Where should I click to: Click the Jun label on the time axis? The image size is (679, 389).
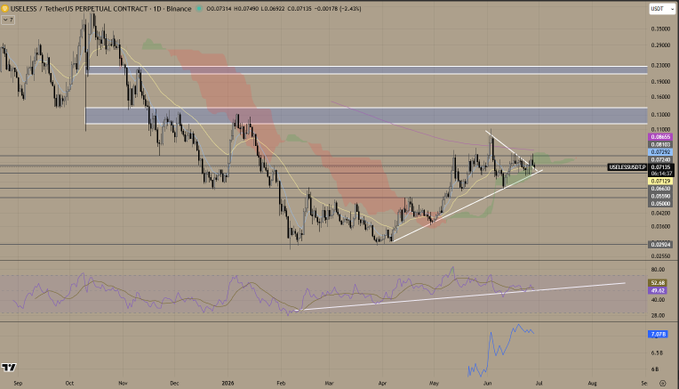coord(488,383)
